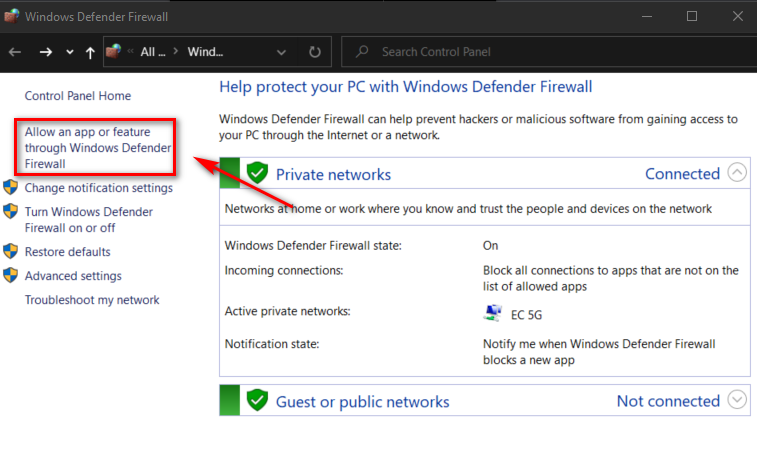Refresh the Control Panel page
This screenshot has width=757, height=449.
pyautogui.click(x=315, y=52)
